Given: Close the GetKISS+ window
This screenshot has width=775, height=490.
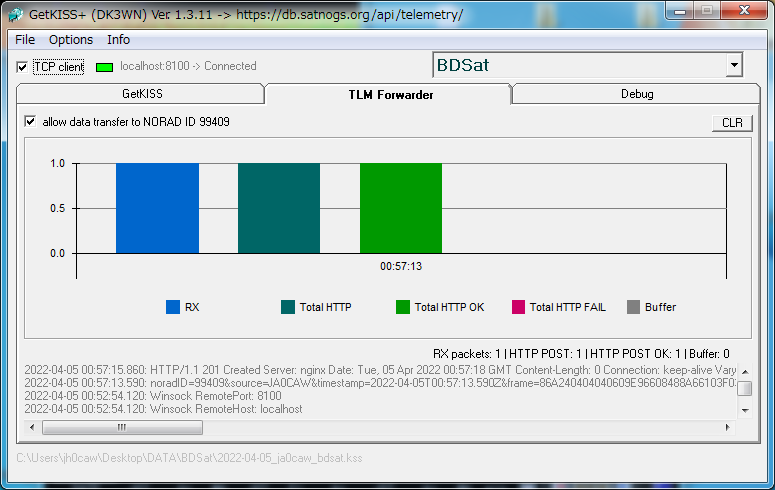Looking at the screenshot, I should 744,11.
